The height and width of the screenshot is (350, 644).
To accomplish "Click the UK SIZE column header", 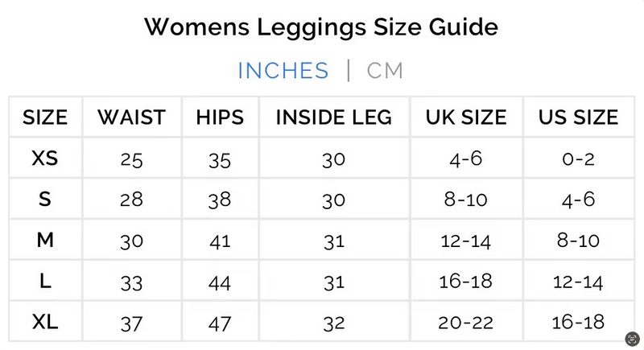I will (x=466, y=117).
